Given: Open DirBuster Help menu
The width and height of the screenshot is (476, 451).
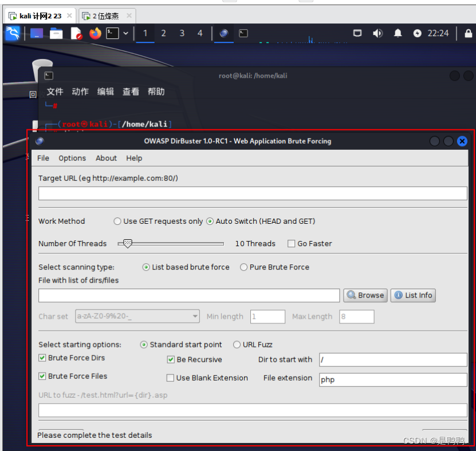Looking at the screenshot, I should point(134,158).
